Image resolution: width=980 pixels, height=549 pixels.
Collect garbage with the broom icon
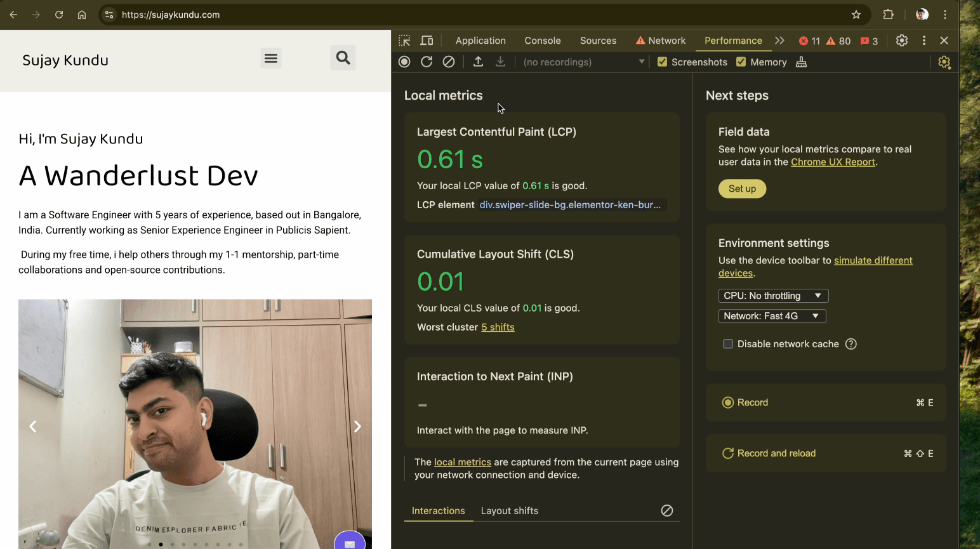tap(801, 62)
